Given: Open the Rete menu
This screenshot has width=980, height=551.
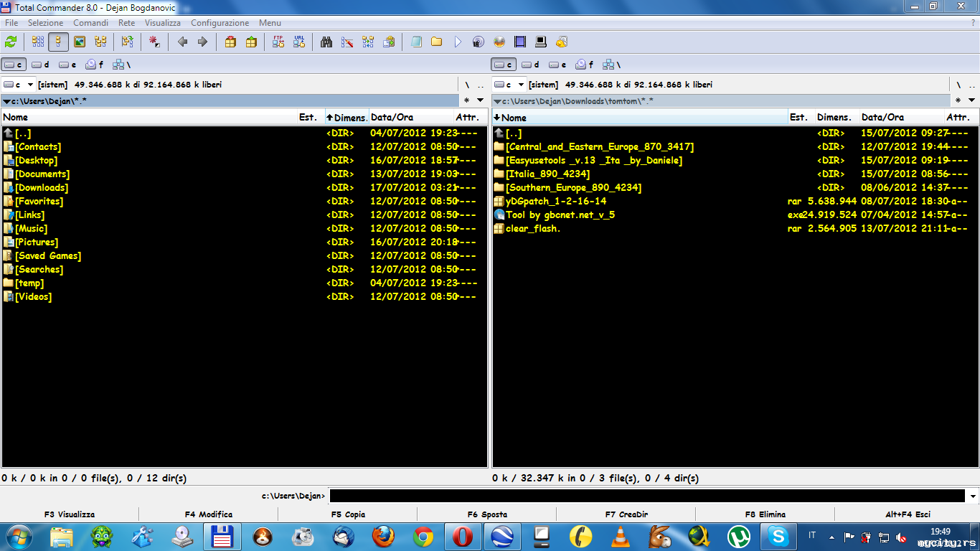Looking at the screenshot, I should pyautogui.click(x=127, y=23).
